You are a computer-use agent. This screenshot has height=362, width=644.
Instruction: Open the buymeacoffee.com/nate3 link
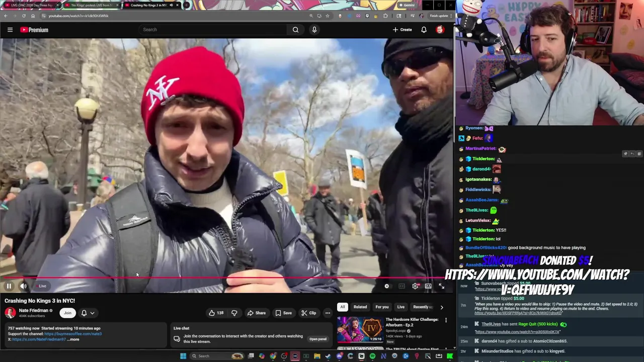click(x=73, y=334)
